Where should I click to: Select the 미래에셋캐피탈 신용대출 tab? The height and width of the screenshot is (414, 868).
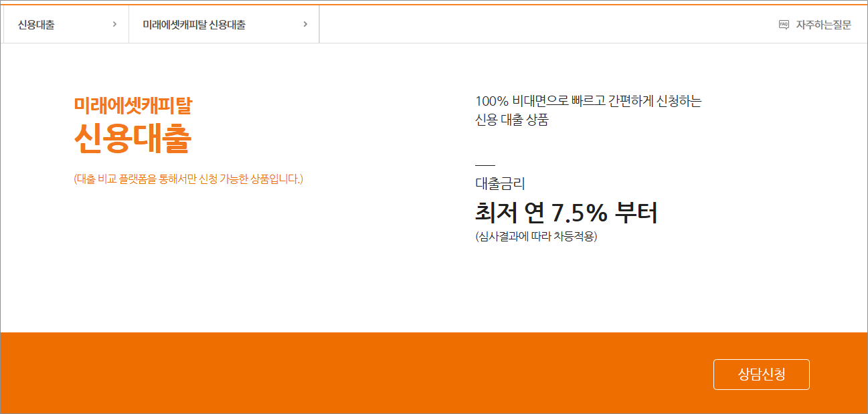pos(193,23)
